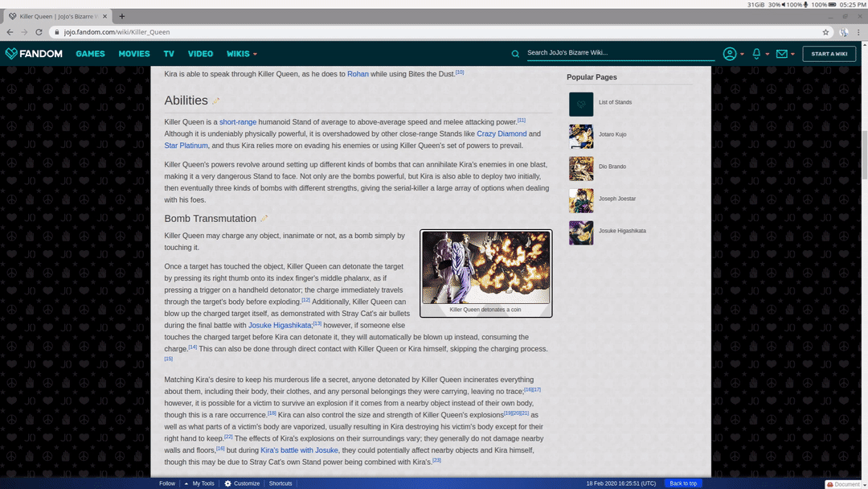Open Kira's battle with Josuke link
This screenshot has width=868, height=489.
tap(299, 450)
